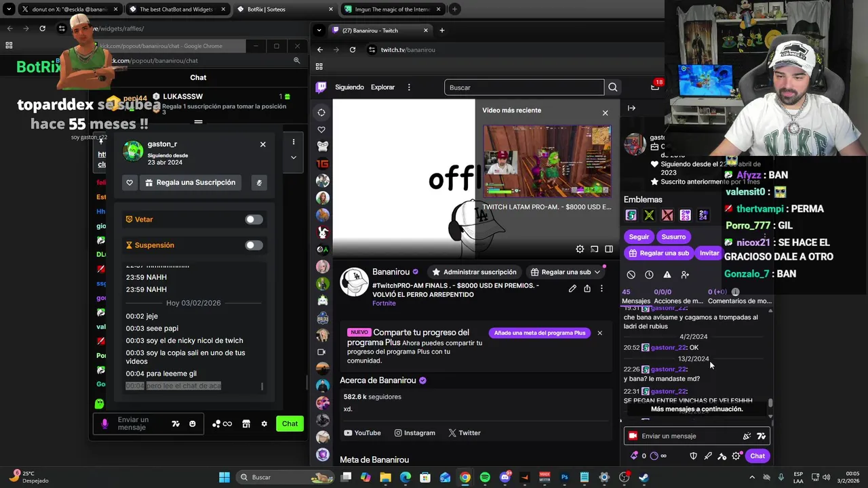
Task: Click the shield mod icon in Twitch chat
Action: [x=693, y=456]
